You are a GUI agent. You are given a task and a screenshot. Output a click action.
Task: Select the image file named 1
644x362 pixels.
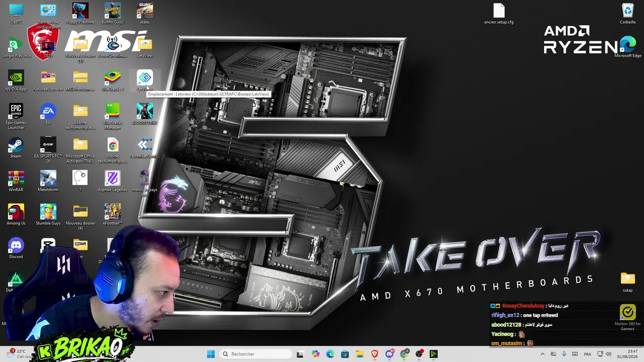(x=80, y=182)
